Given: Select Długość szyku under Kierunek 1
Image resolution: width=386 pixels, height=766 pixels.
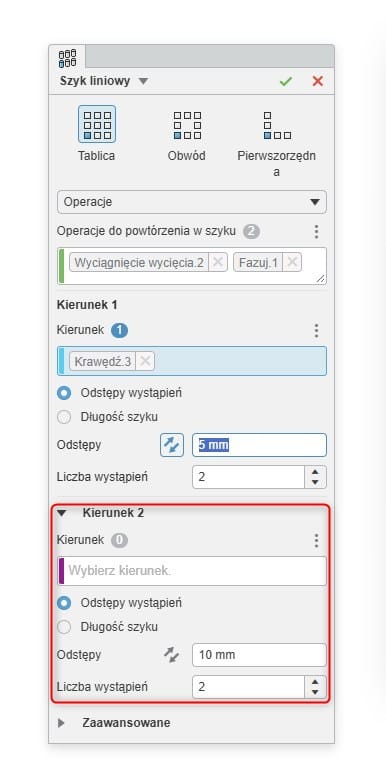Looking at the screenshot, I should click(x=64, y=417).
